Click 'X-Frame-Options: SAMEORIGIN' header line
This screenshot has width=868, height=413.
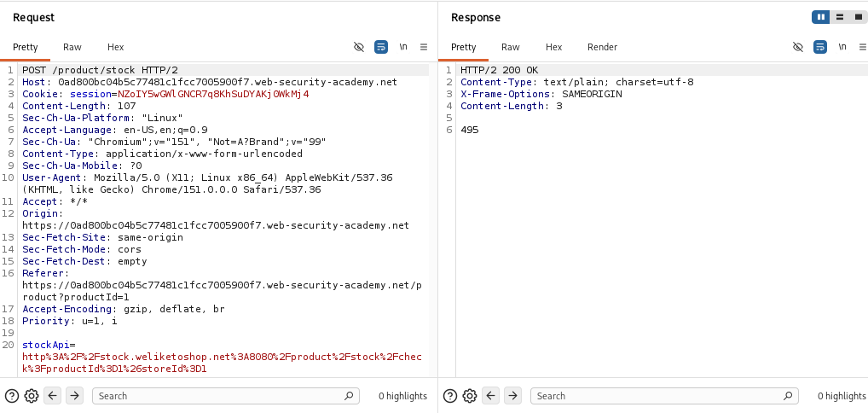(541, 94)
